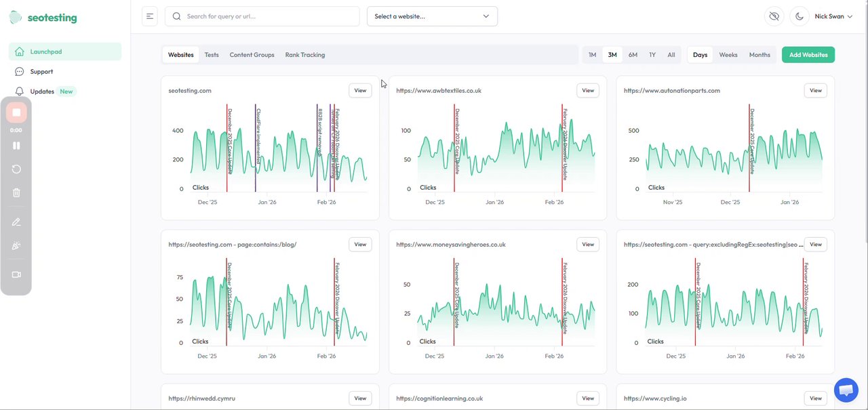Viewport: 868px width, 410px height.
Task: Click the https://www.autonationparts.com card title
Action: [x=672, y=90]
